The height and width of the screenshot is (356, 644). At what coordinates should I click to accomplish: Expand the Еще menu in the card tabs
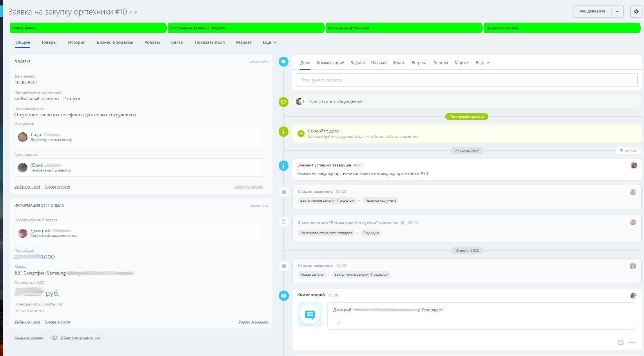[270, 42]
